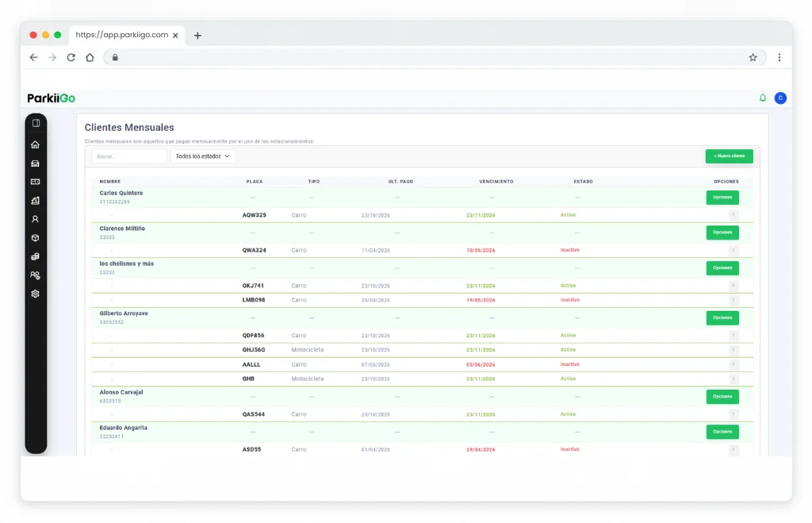
Task: Open row menu for plate QAS544
Action: (733, 414)
